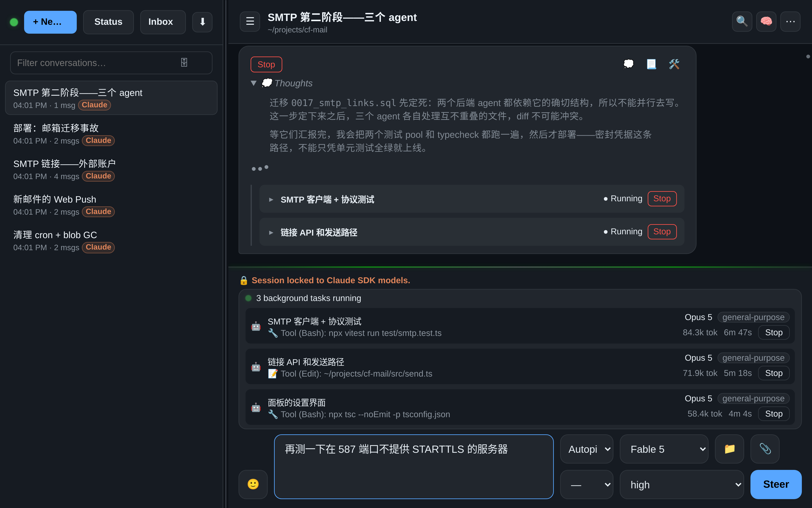This screenshot has width=812, height=508.
Task: Click wrench icon beside vitest tool line
Action: pyautogui.click(x=273, y=333)
